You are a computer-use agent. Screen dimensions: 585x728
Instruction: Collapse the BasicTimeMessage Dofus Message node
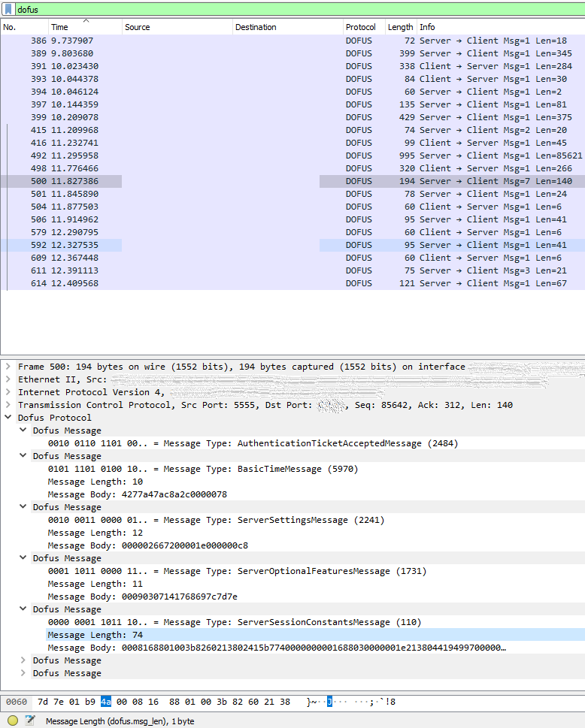click(23, 456)
